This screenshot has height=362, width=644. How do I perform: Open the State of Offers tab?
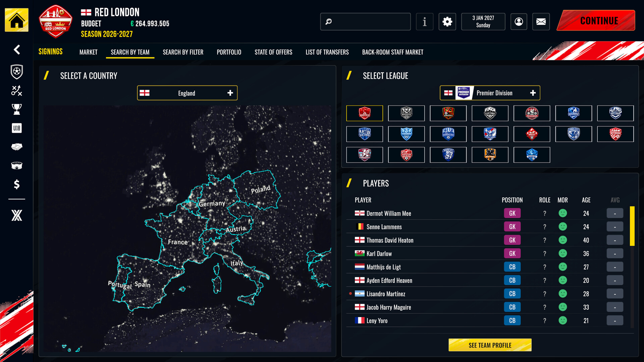click(x=273, y=52)
